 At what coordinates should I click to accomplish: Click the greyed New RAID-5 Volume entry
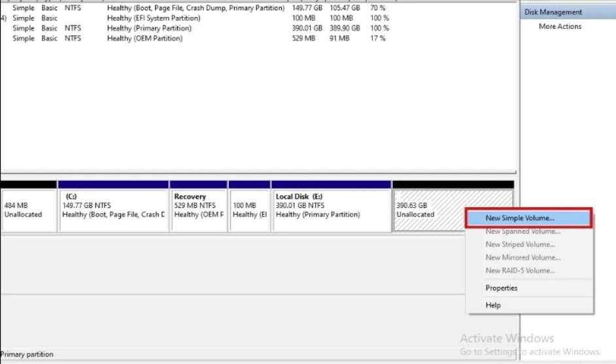click(x=520, y=271)
